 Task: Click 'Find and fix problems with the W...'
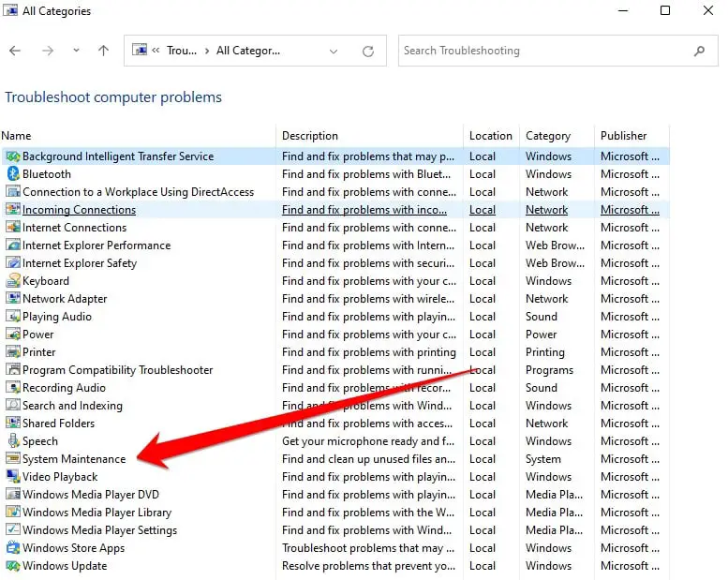(x=368, y=513)
